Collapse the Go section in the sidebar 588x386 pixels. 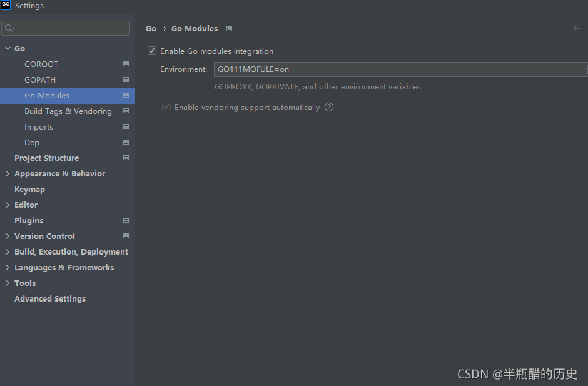(x=7, y=48)
